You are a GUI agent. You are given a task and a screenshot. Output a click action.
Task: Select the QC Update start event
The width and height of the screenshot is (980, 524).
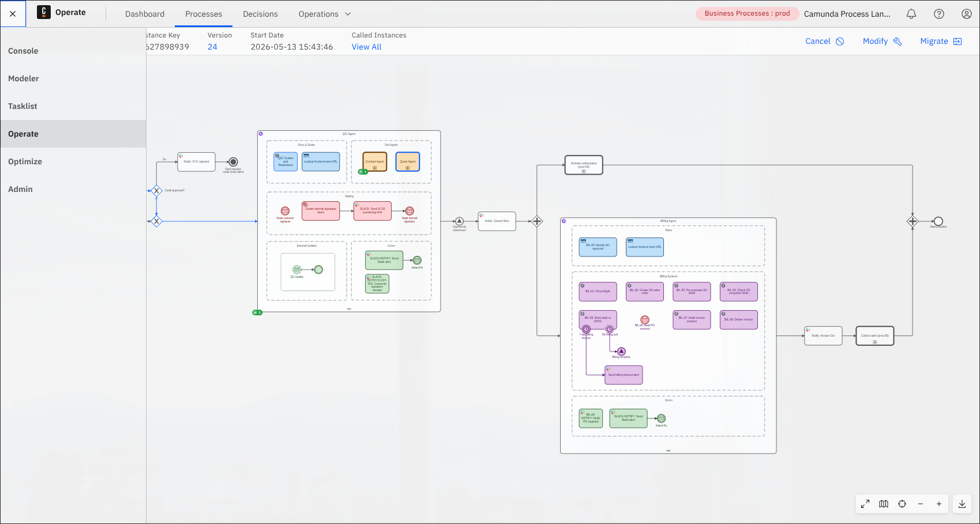(x=296, y=270)
